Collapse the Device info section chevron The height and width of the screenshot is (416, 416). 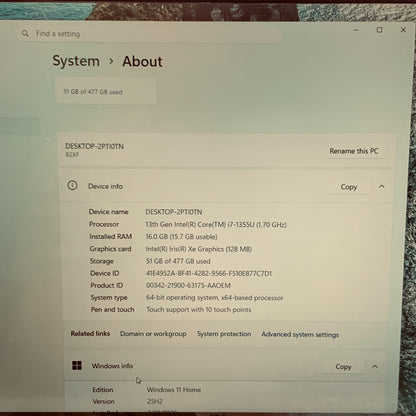(382, 187)
